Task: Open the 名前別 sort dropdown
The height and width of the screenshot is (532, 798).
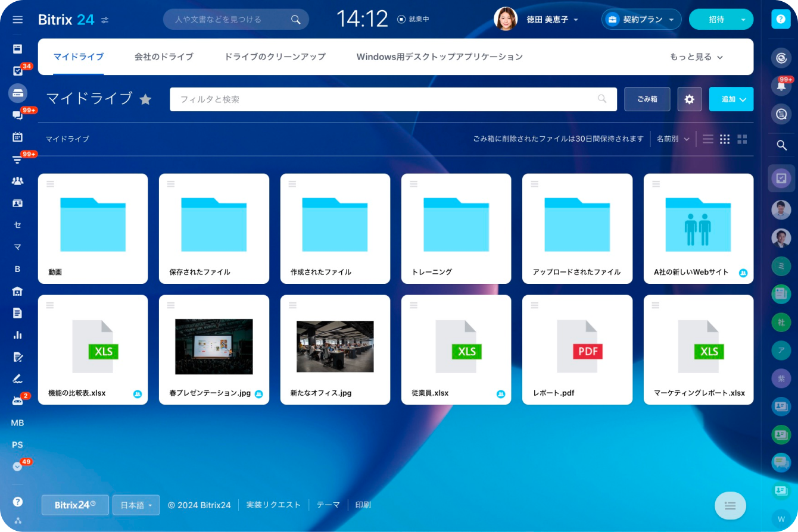Action: (672, 139)
